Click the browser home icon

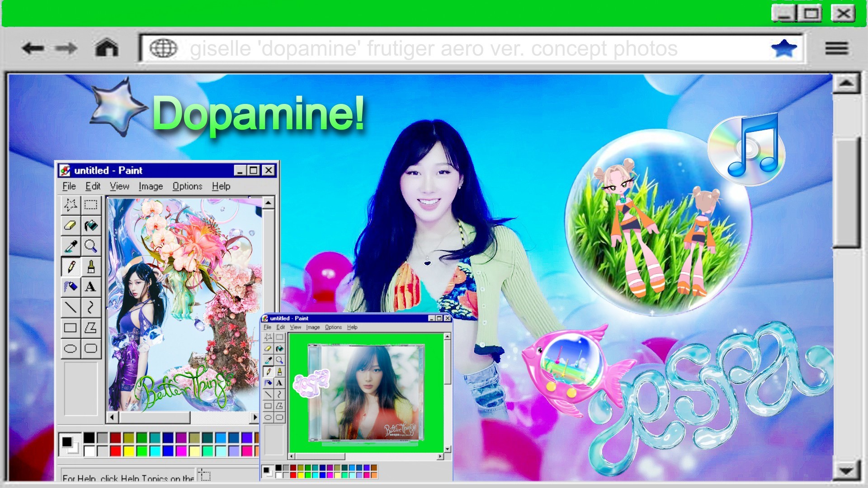[107, 48]
